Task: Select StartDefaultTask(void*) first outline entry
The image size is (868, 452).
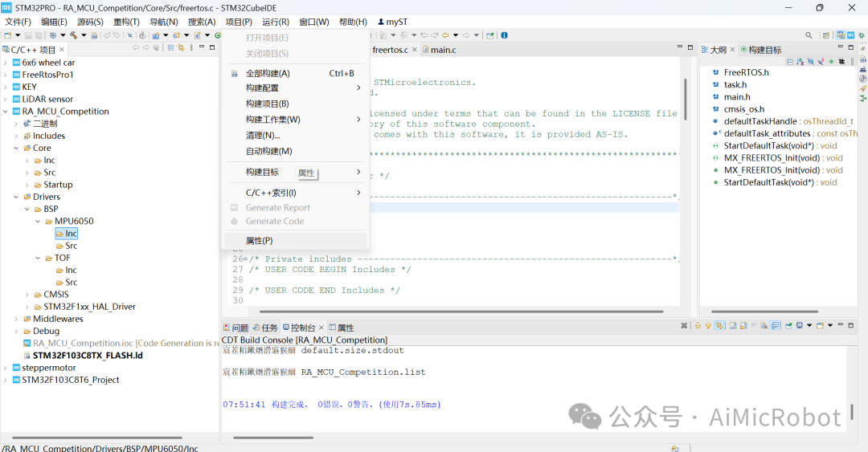Action: point(775,146)
